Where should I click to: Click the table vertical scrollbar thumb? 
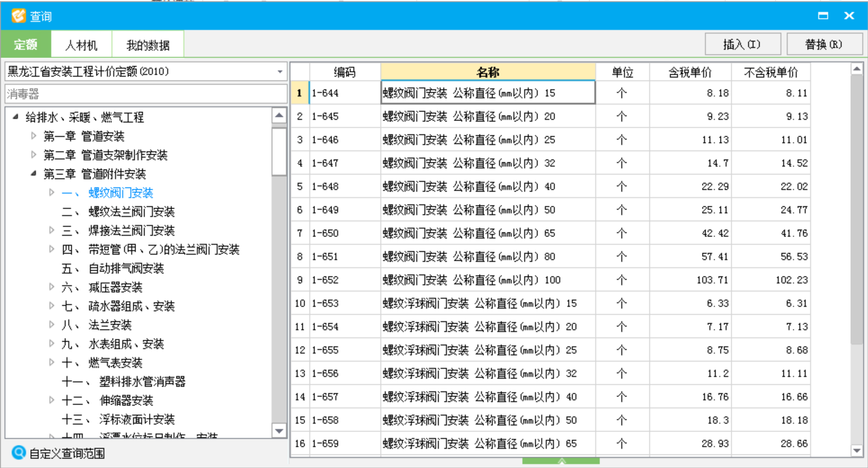[857, 211]
